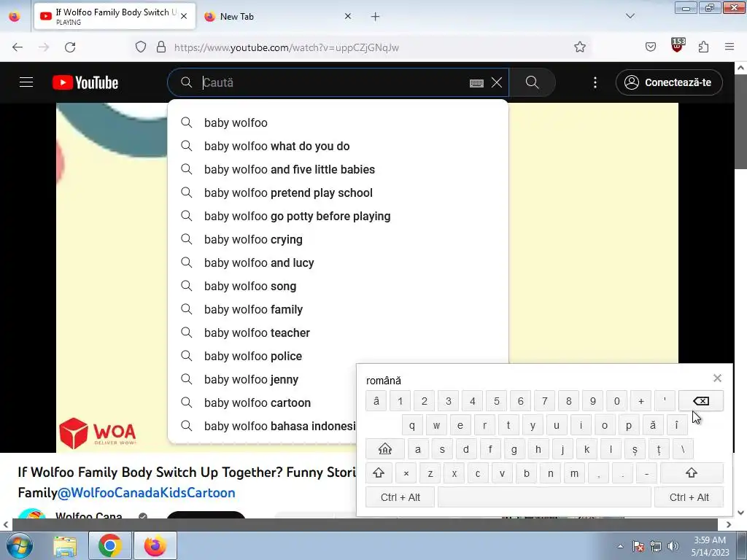747x560 pixels.
Task: Open the YouTube guide hamburger menu
Action: (x=26, y=82)
